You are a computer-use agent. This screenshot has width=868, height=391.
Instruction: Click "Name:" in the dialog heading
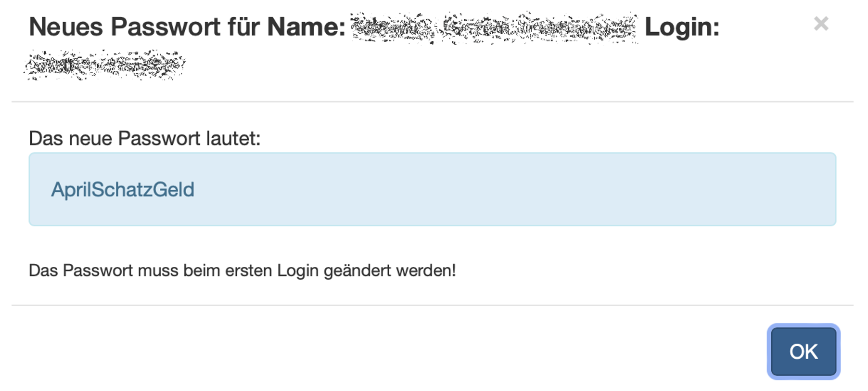[x=306, y=27]
